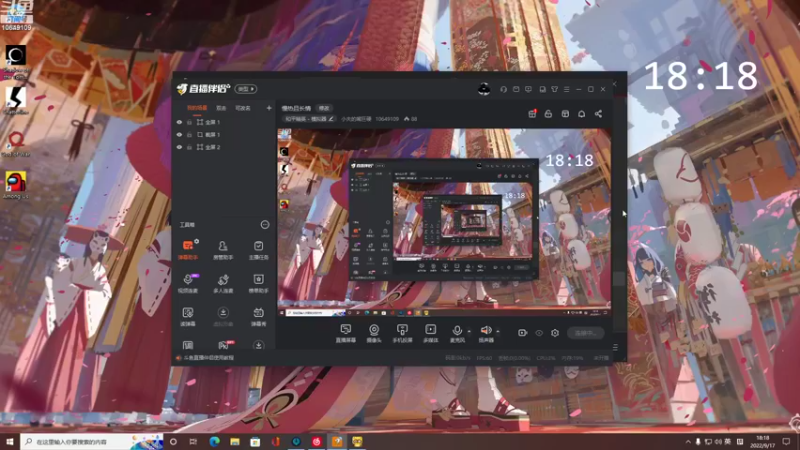Image resolution: width=800 pixels, height=450 pixels.
Task: Click the start streaming button in bottom bar
Action: click(586, 333)
